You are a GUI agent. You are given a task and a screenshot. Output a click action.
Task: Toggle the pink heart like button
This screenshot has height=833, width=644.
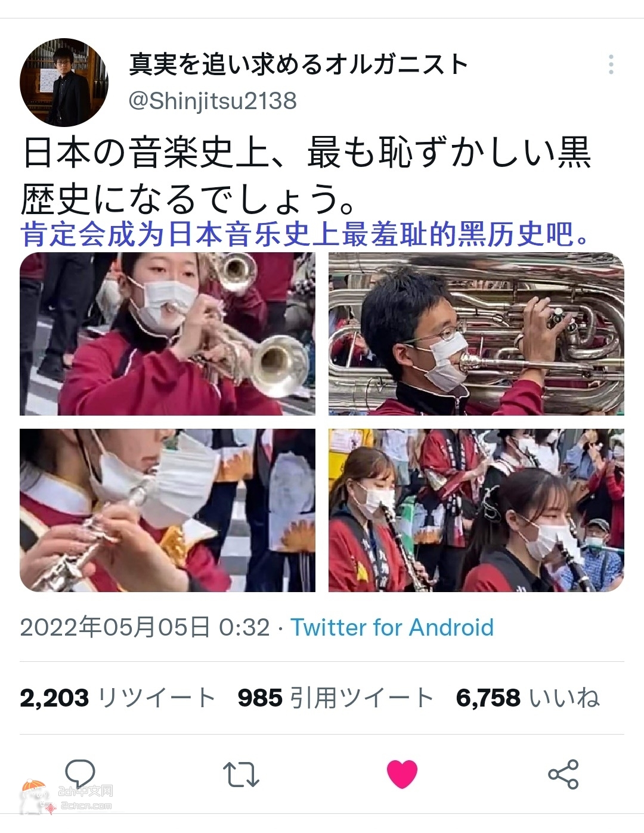(x=402, y=774)
